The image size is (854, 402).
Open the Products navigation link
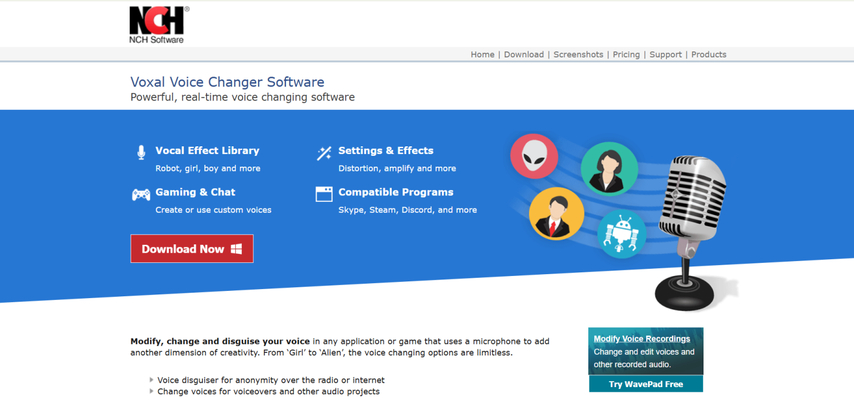click(x=709, y=54)
